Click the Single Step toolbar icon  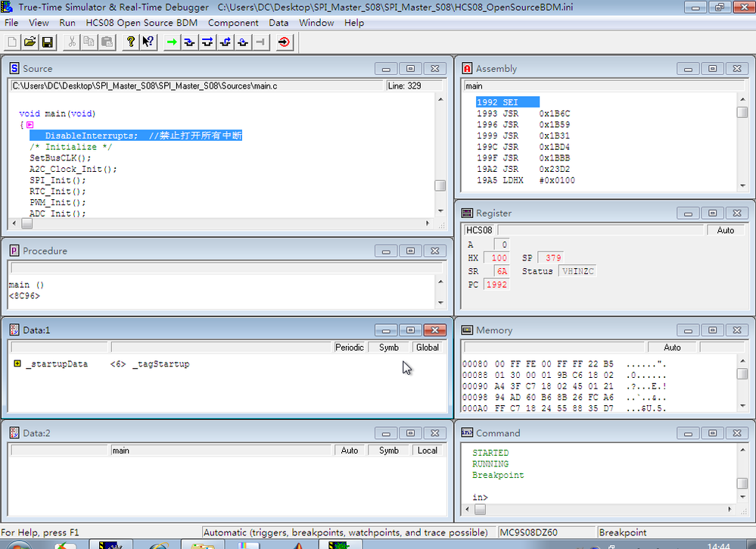[189, 42]
